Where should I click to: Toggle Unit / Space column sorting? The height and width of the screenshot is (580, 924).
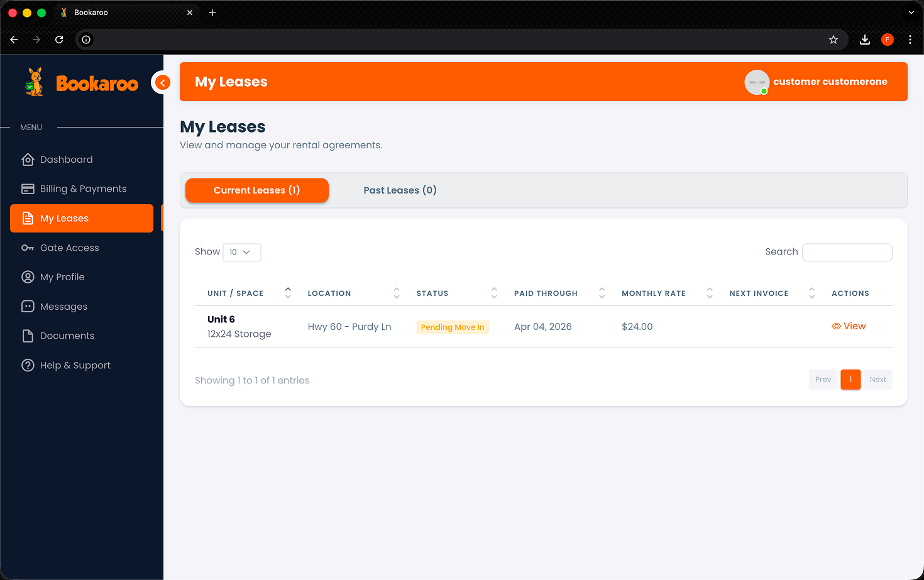[287, 292]
